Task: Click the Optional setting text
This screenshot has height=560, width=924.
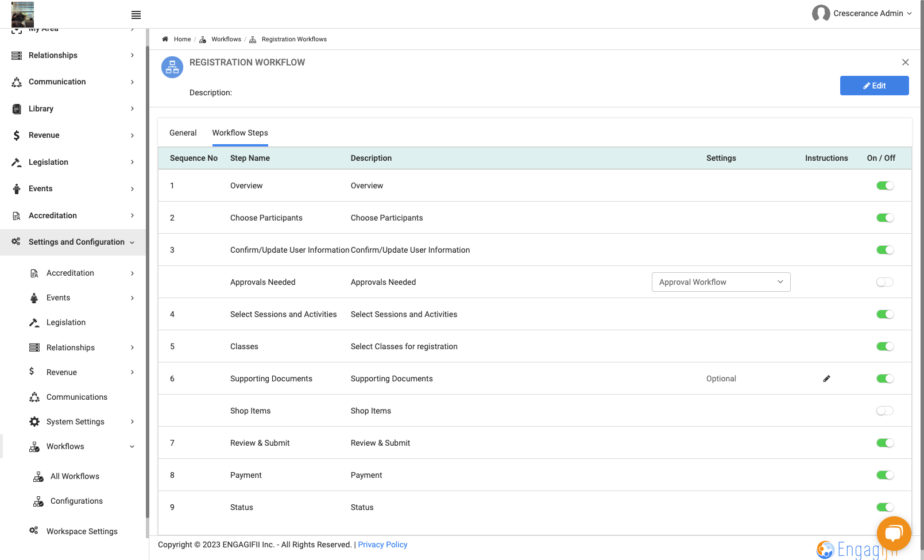Action: click(x=721, y=379)
